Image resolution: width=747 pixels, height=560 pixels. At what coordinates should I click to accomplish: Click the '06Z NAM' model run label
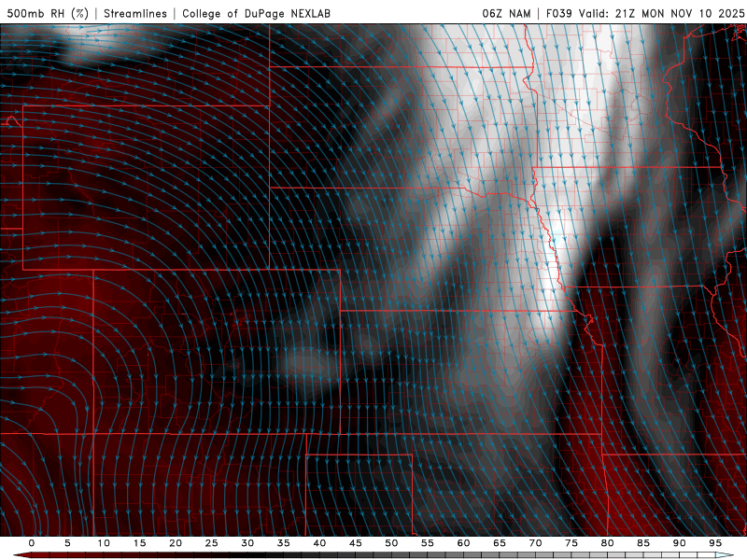506,13
